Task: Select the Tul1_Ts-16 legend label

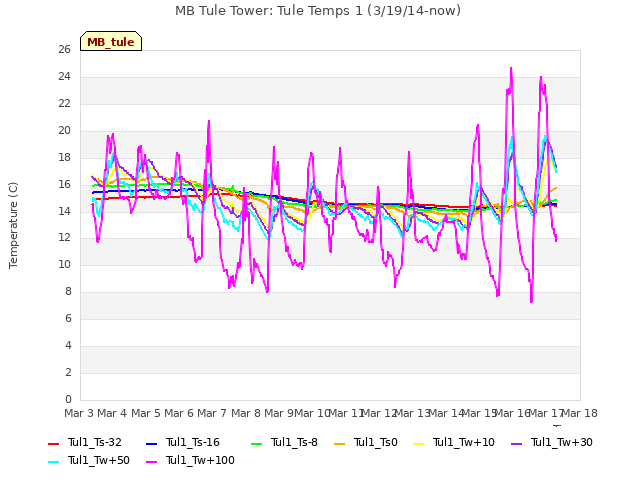Action: 193,442
